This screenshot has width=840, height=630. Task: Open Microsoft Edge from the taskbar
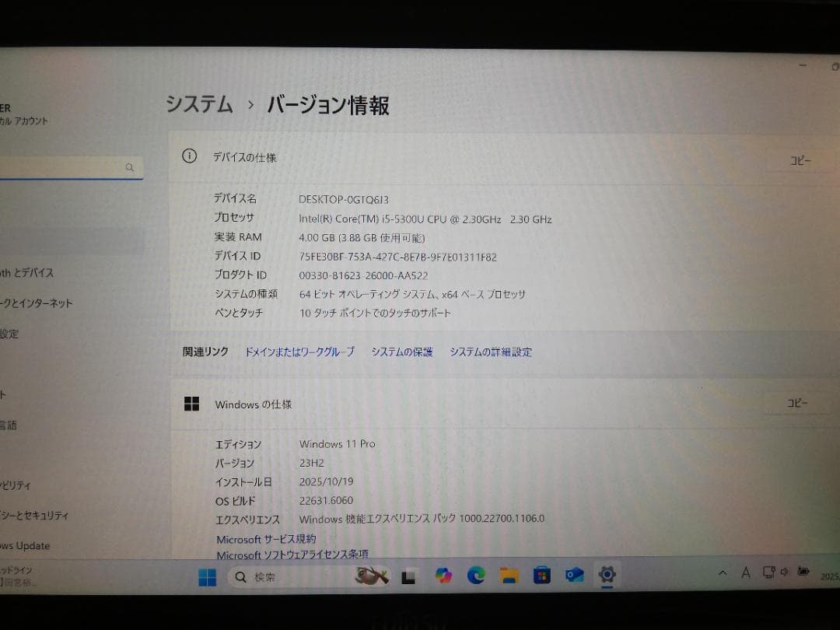coord(474,576)
